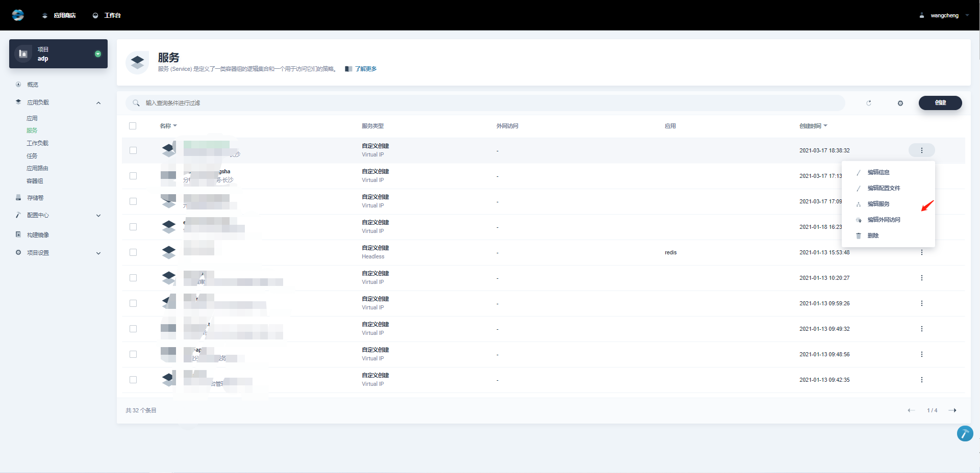Open 工作负载 in sidebar

pyautogui.click(x=37, y=143)
